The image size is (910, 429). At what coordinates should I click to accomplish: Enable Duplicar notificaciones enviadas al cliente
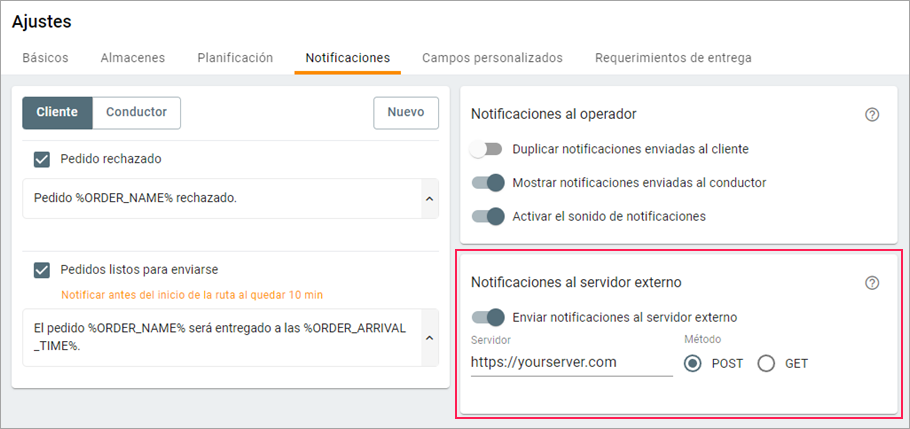(486, 149)
